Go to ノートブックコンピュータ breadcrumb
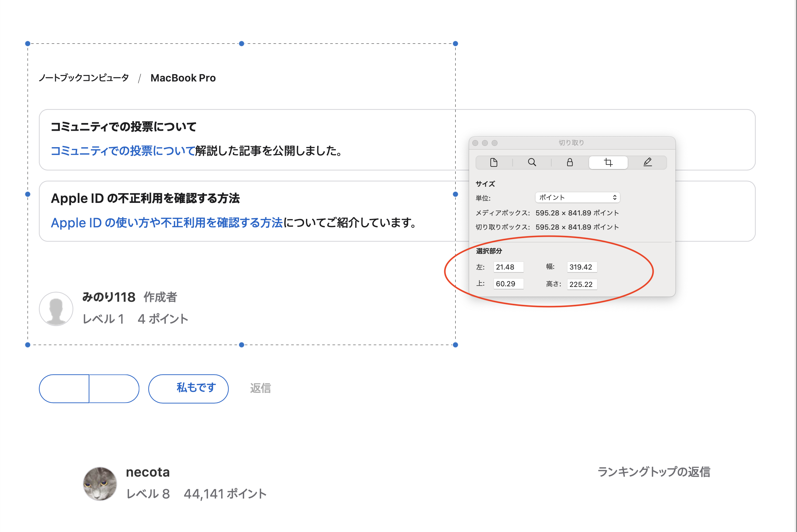This screenshot has width=797, height=532. 84,78
